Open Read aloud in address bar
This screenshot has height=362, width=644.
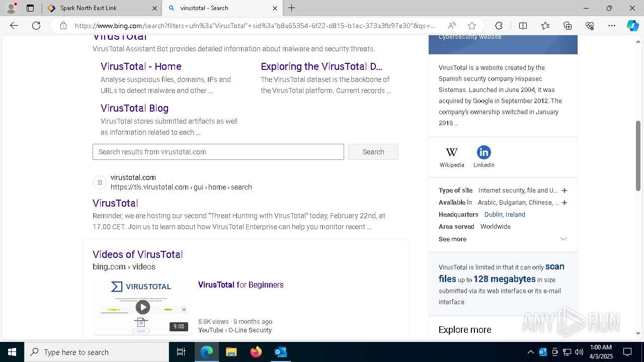click(x=452, y=26)
